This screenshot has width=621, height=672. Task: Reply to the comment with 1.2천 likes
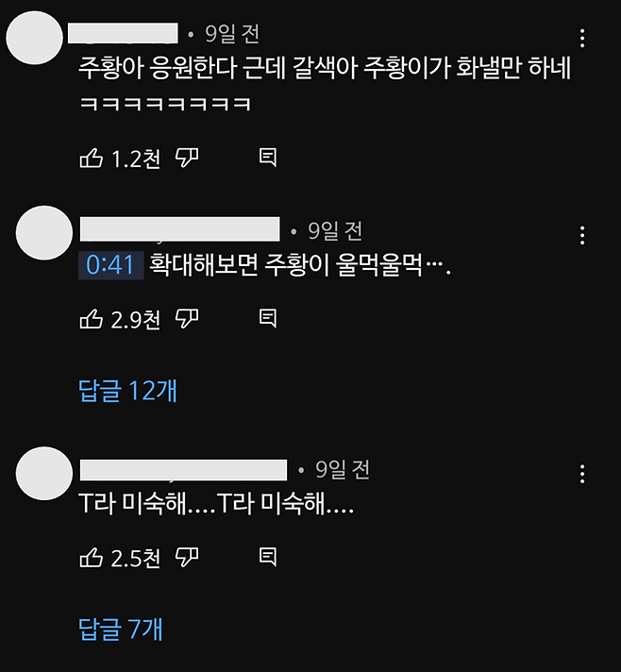(268, 158)
